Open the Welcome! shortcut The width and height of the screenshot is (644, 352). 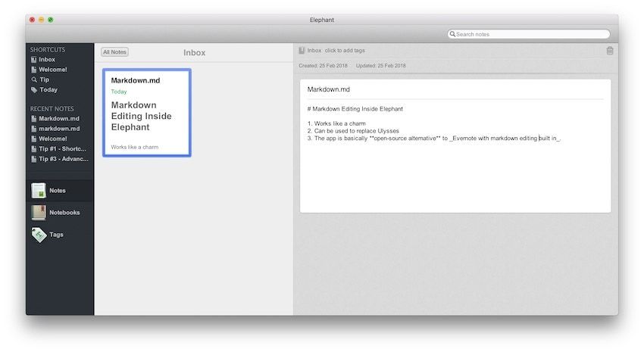(52, 70)
